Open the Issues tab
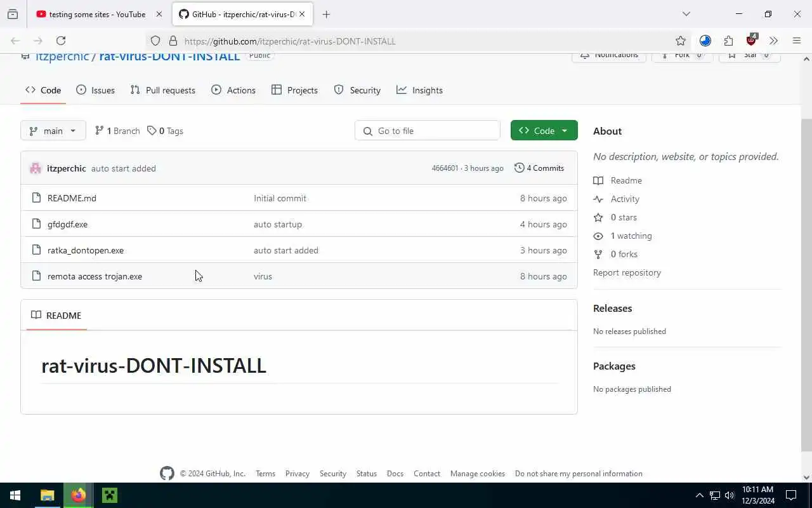Screen dimensions: 812x508 click(x=96, y=90)
